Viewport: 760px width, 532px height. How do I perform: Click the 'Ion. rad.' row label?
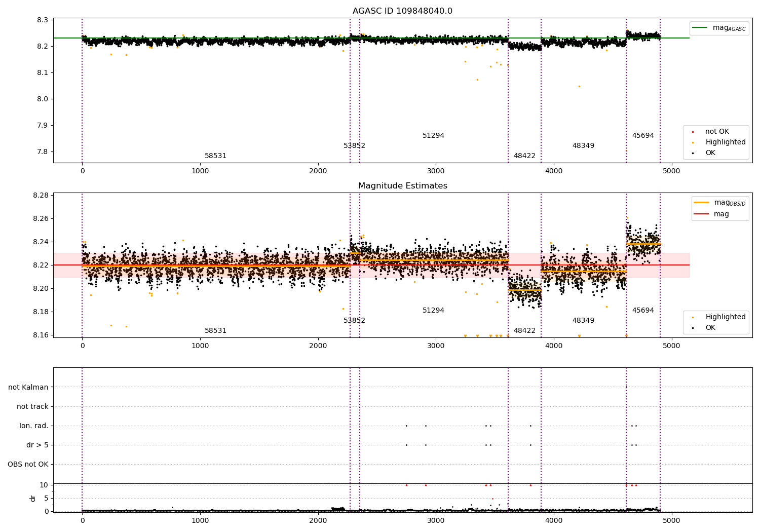point(34,426)
